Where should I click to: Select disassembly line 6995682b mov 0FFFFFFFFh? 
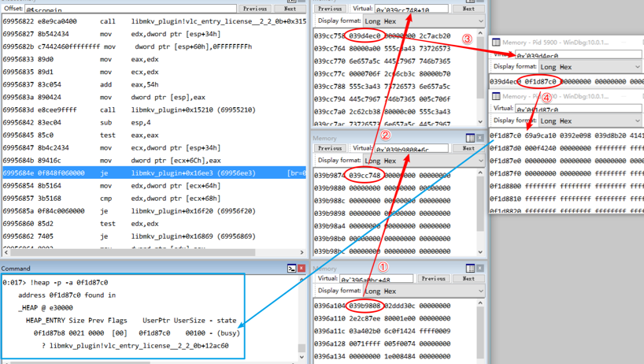[154, 46]
